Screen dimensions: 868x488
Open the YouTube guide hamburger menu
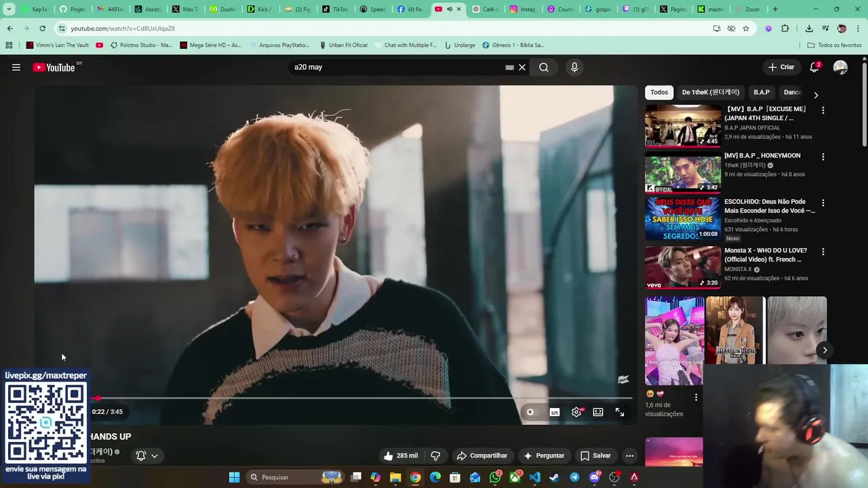16,67
